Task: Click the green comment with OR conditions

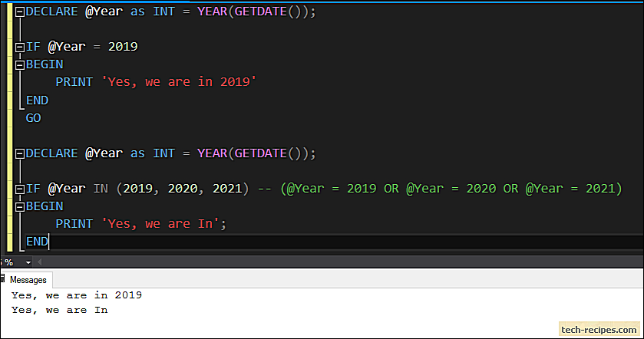Action: pos(440,189)
